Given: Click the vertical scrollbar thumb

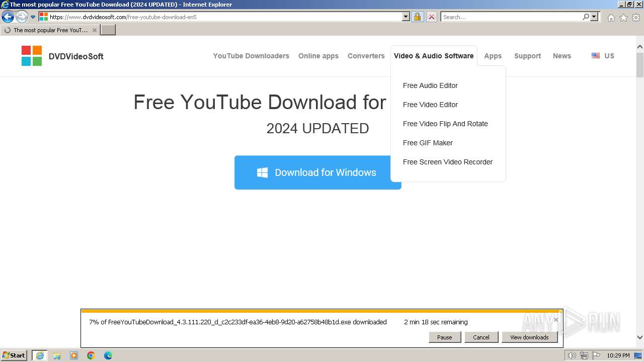Looking at the screenshot, I should click(x=640, y=65).
